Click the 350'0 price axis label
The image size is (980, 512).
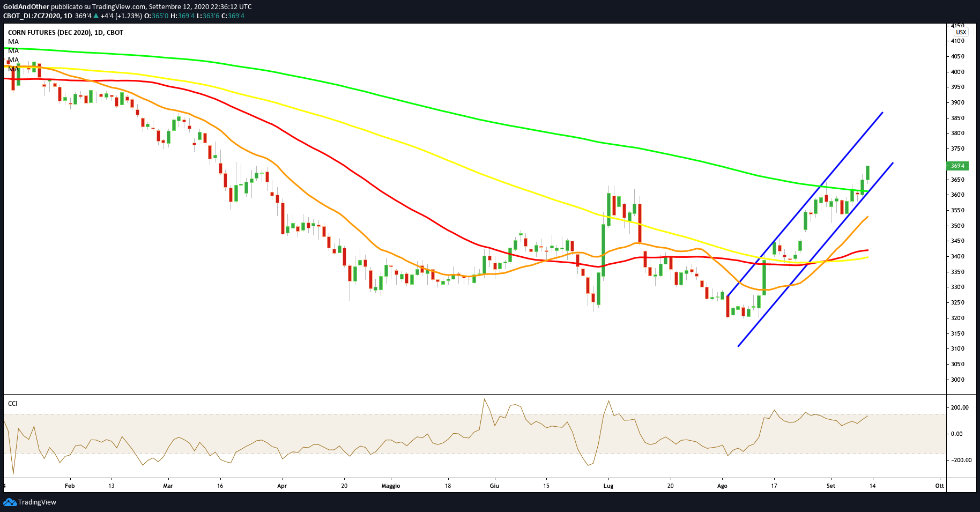(x=957, y=226)
